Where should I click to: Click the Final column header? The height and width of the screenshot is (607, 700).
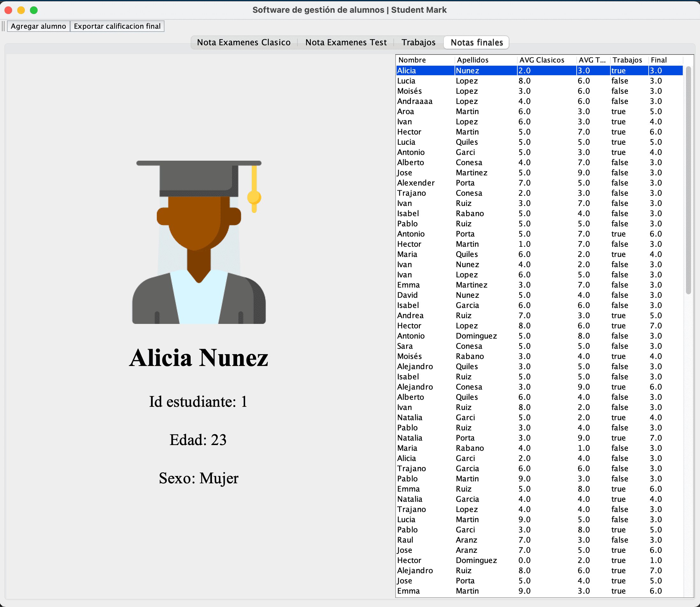coord(666,60)
